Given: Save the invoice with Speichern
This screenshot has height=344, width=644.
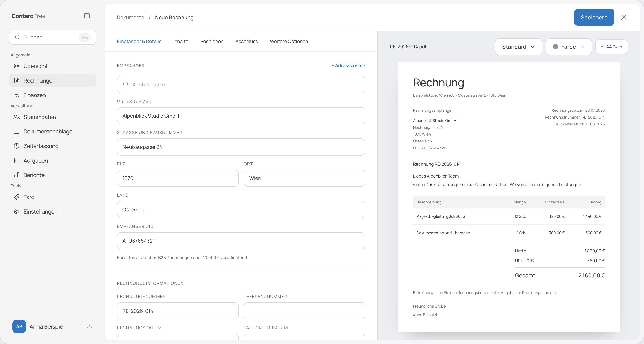Looking at the screenshot, I should click(x=594, y=17).
